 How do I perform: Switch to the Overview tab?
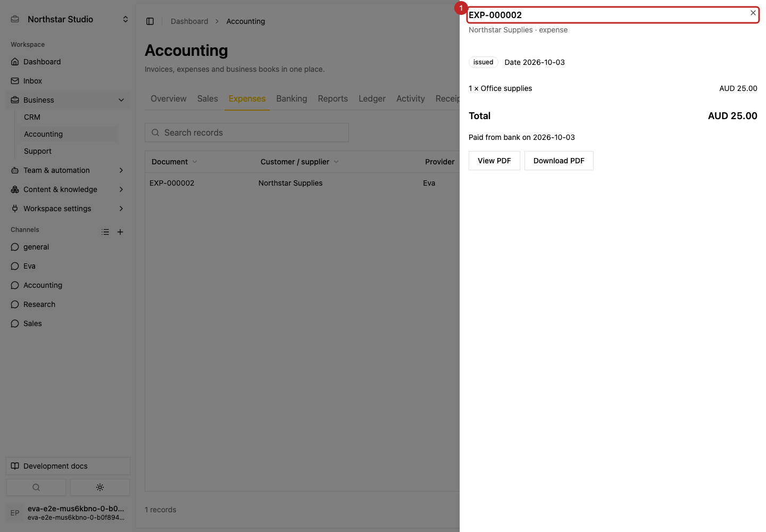[169, 99]
